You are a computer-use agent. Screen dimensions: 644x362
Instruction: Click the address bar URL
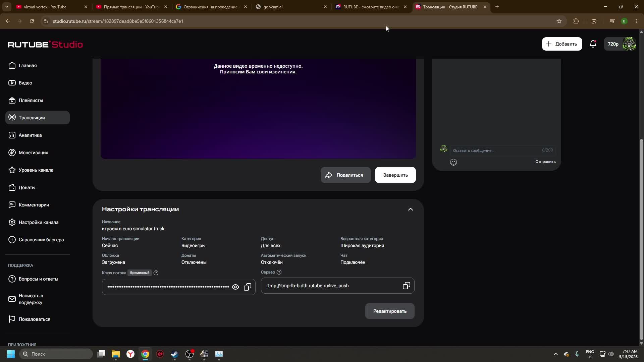coord(118,21)
